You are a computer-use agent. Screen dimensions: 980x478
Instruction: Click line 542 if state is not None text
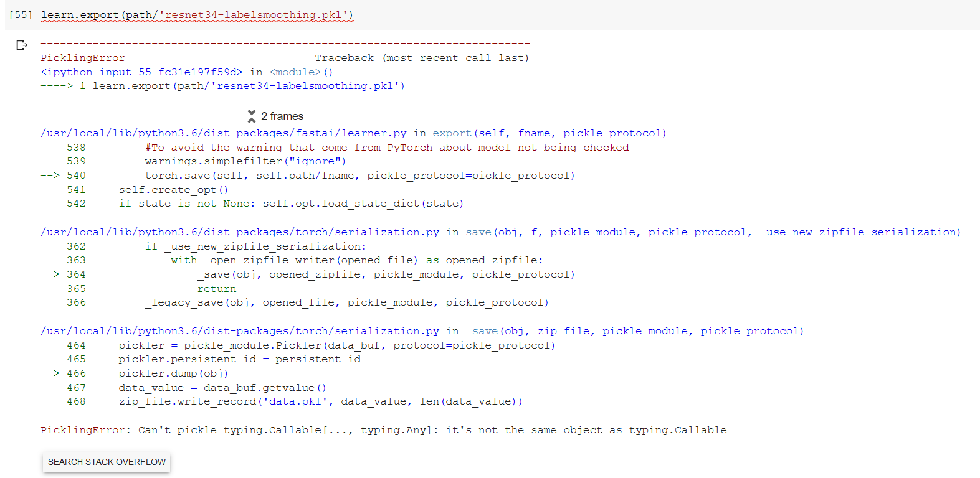[292, 204]
